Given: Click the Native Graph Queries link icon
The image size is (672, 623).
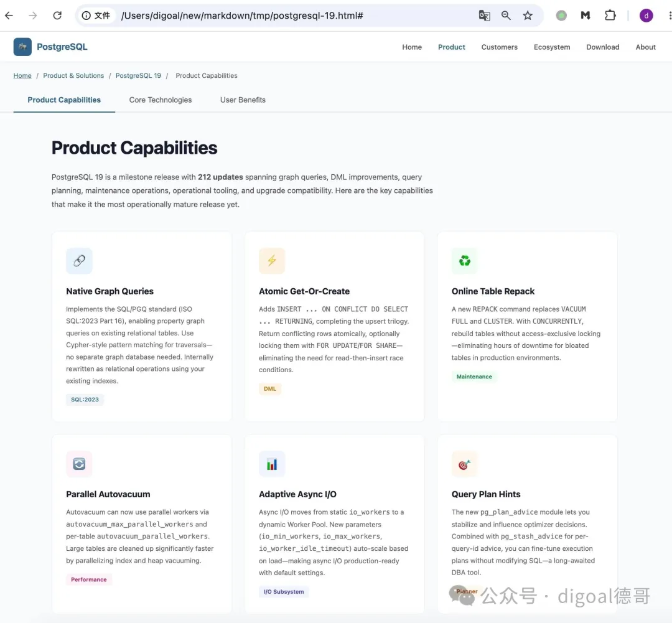Looking at the screenshot, I should [x=79, y=261].
